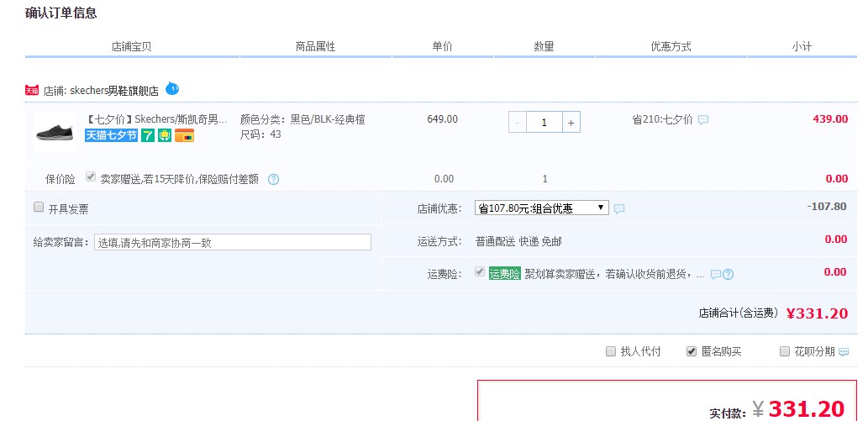
Task: Click the green 7 badge under product title
Action: (x=147, y=135)
